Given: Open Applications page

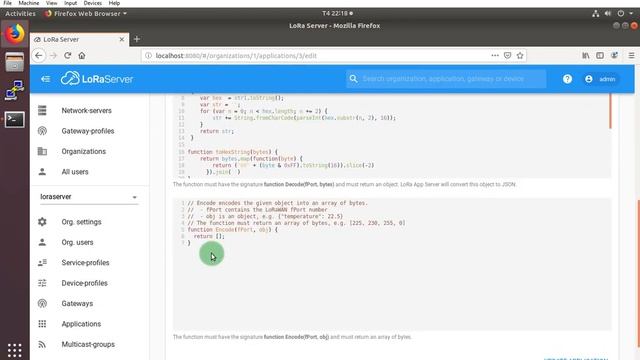Looking at the screenshot, I should 81,324.
